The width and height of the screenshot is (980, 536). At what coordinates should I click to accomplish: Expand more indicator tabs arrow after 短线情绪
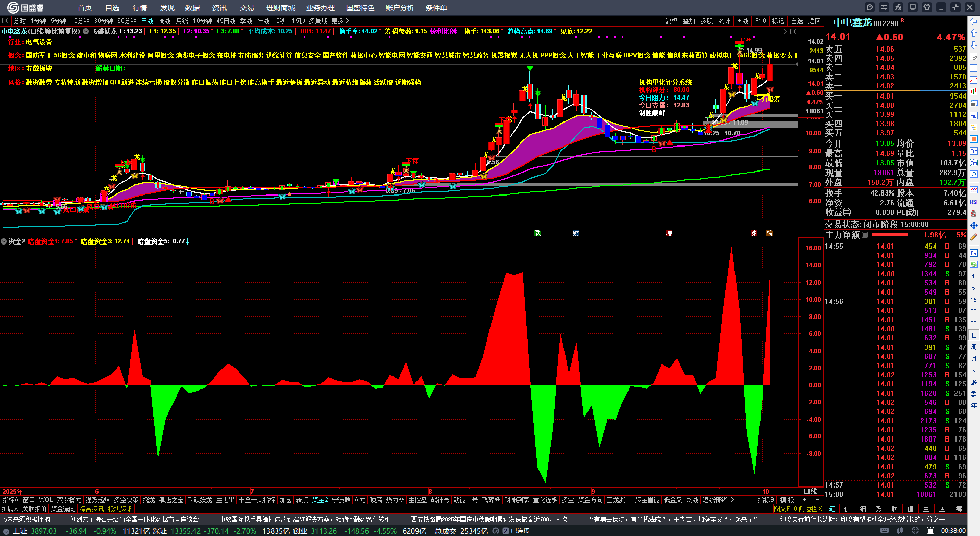tap(732, 500)
